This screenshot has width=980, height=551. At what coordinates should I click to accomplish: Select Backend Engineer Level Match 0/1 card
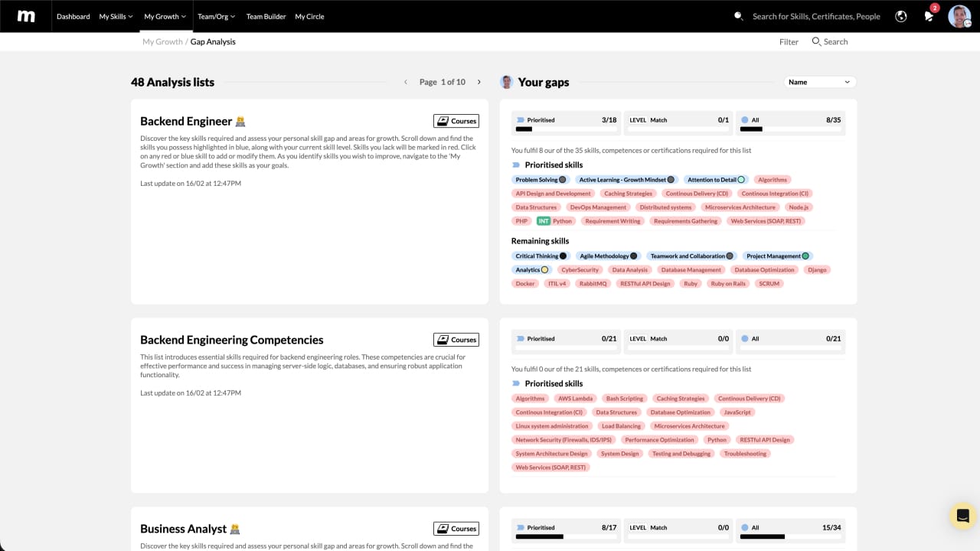[678, 124]
